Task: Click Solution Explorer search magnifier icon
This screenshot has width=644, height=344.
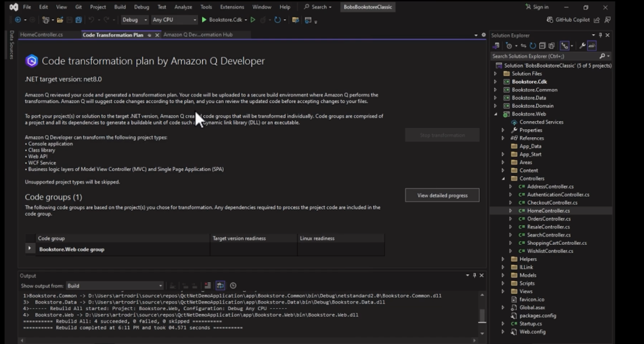Action: point(602,56)
